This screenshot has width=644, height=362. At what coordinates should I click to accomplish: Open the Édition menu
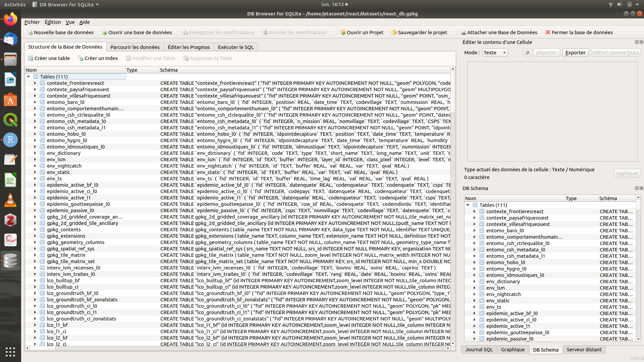click(x=53, y=22)
